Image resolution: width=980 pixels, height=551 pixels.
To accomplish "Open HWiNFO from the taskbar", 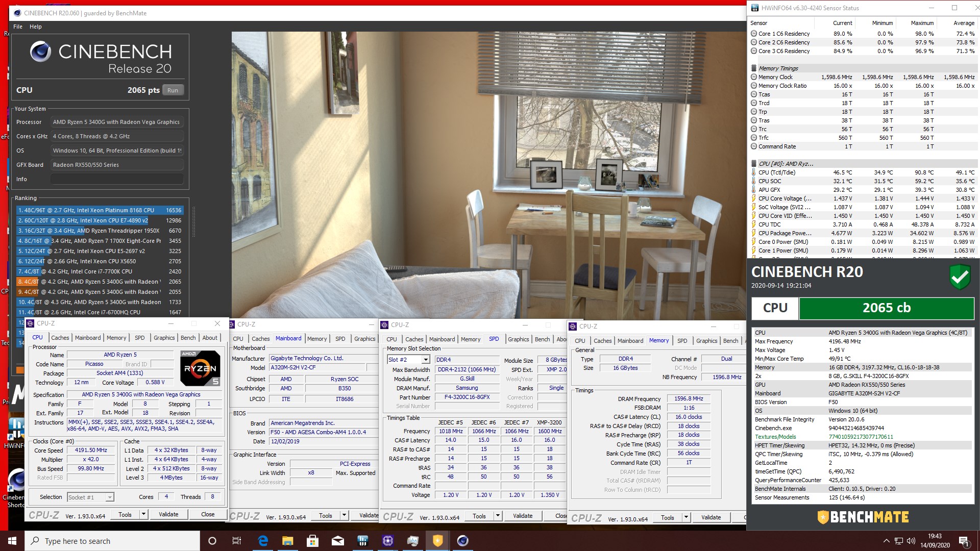I will tap(363, 541).
